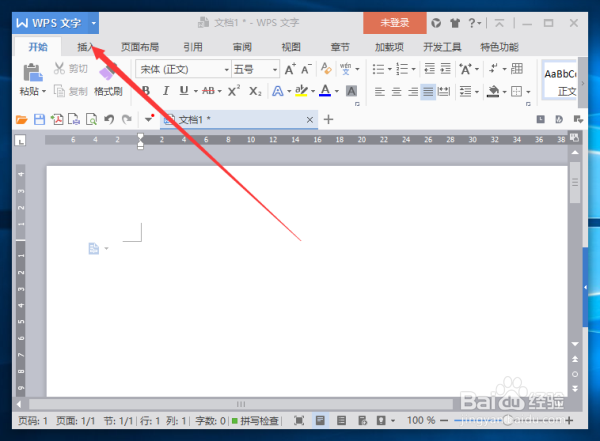600x441 pixels.
Task: Increase font size with A+ icon
Action: (x=290, y=69)
